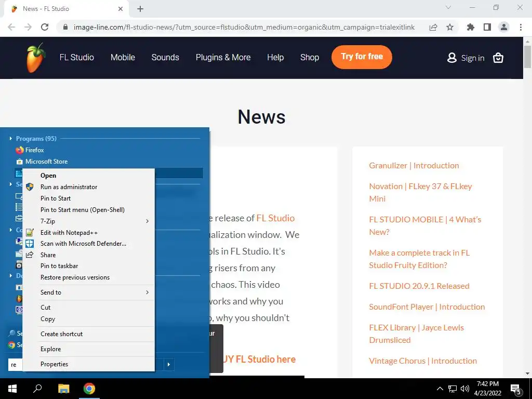Click the Sign in user icon
This screenshot has height=399, width=532.
click(451, 58)
